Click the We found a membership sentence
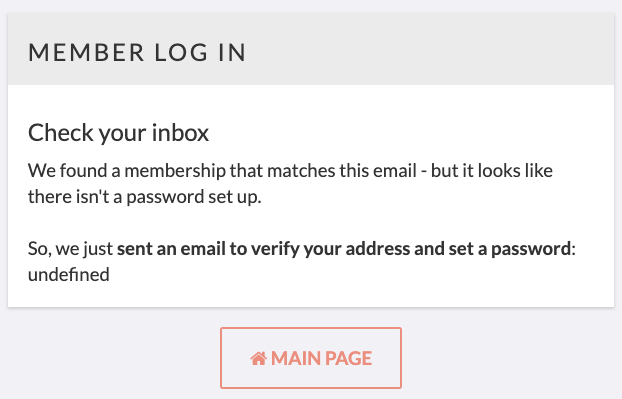The image size is (622, 399). (x=290, y=184)
